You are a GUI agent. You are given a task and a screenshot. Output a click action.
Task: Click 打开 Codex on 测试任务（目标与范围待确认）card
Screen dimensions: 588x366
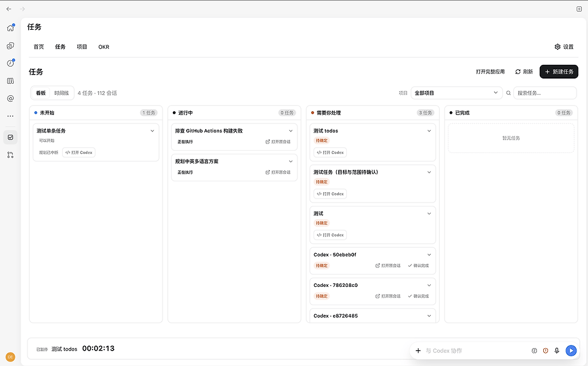[330, 194]
